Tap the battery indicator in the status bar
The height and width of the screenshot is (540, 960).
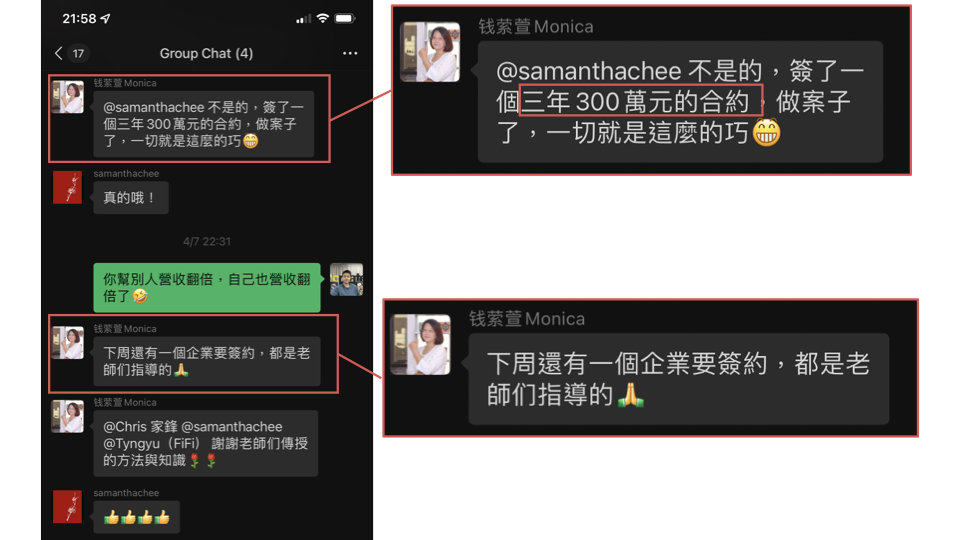[x=345, y=19]
